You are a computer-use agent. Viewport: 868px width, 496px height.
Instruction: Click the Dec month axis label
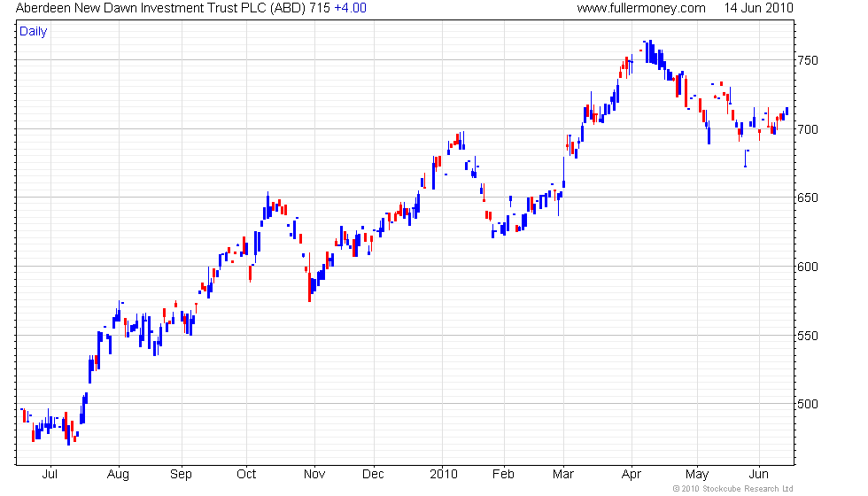click(x=374, y=474)
